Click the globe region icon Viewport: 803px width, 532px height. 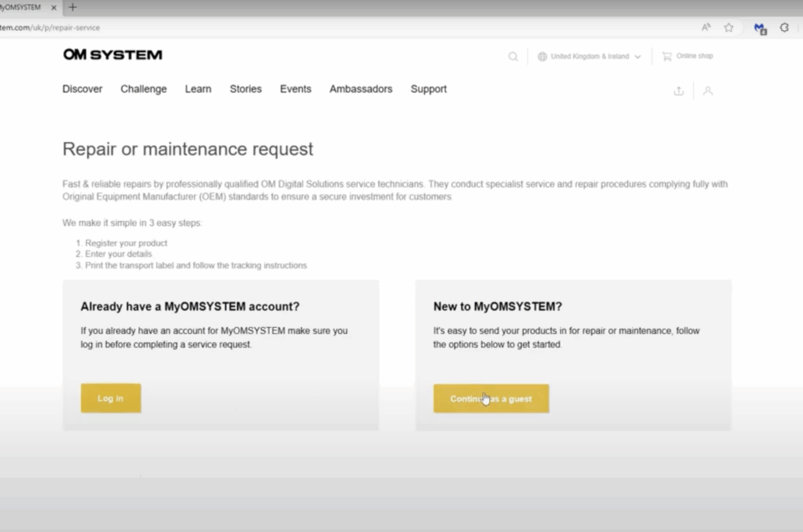[542, 56]
